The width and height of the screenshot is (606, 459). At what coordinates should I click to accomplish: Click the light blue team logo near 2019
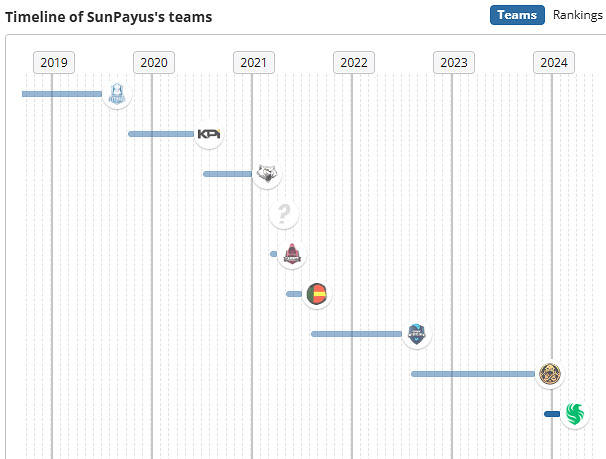coord(118,94)
